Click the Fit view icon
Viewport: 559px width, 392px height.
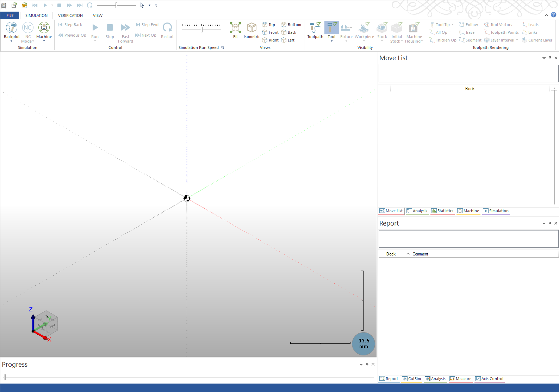[x=235, y=28]
